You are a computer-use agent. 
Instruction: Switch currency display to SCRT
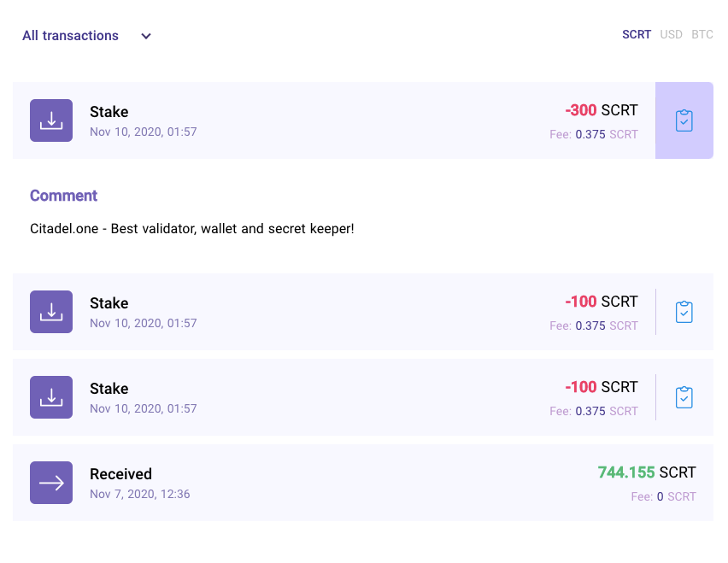(637, 35)
